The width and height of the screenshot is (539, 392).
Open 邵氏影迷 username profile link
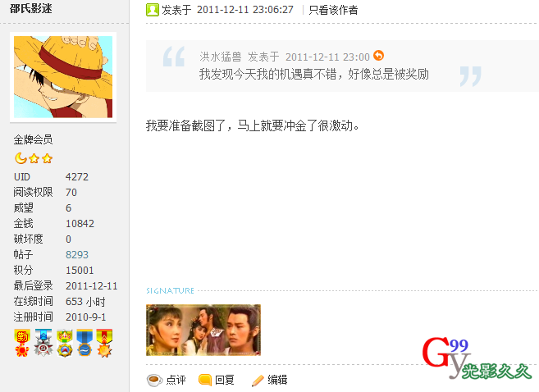(31, 8)
